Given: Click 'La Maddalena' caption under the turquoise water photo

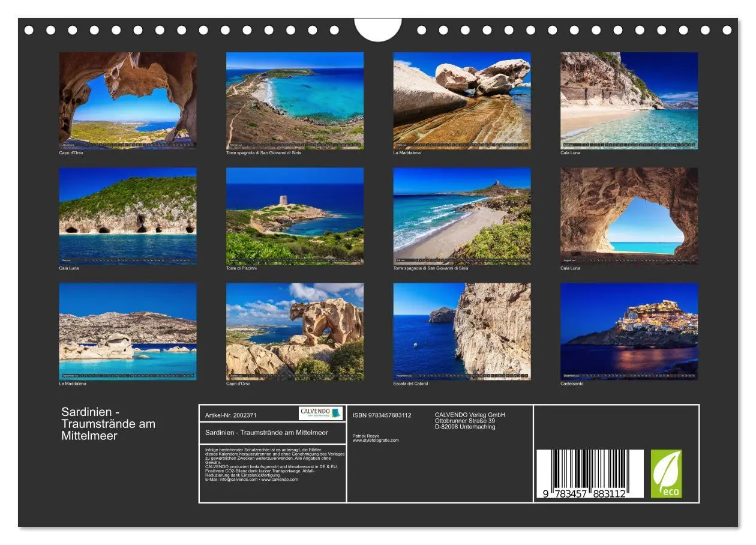Looking at the screenshot, I should (x=73, y=384).
